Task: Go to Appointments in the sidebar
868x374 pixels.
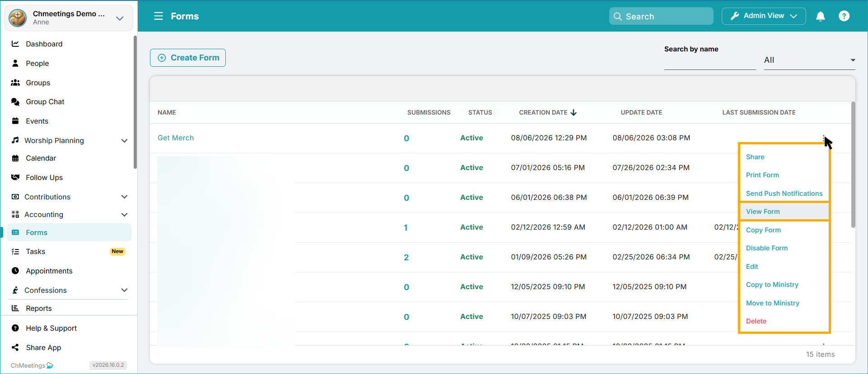Action: coord(49,271)
